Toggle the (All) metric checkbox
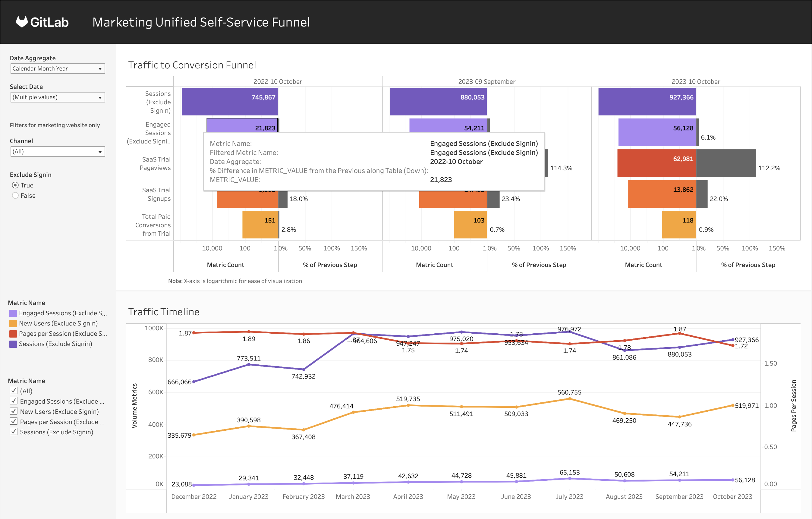 [14, 391]
